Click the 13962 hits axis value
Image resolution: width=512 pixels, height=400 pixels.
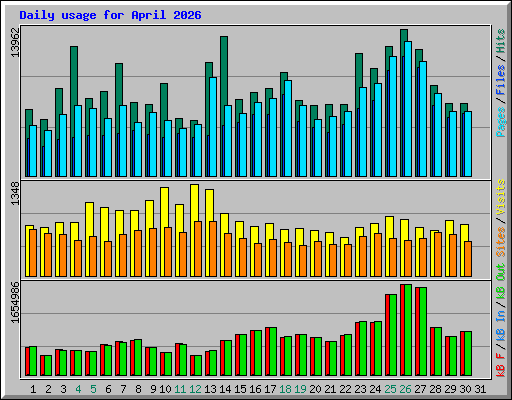(15, 43)
